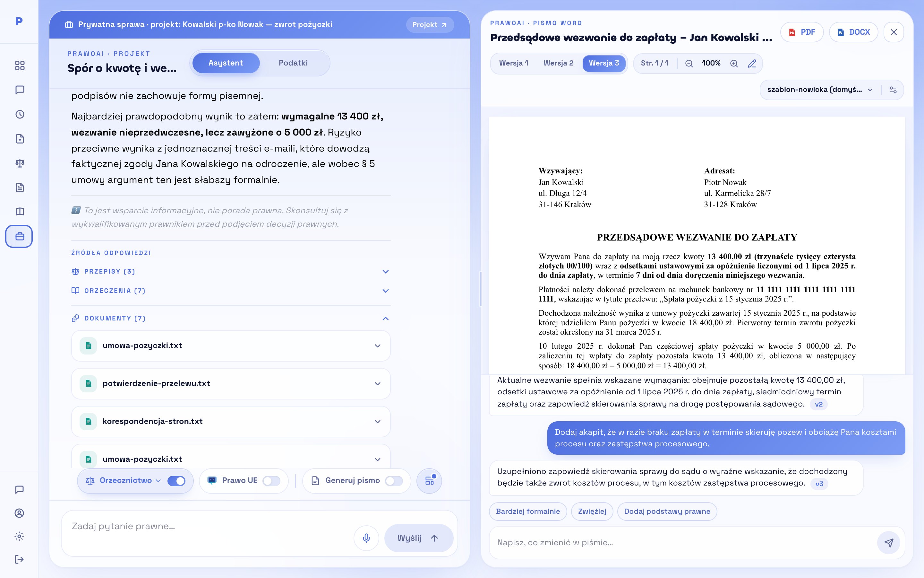Expand potwierdzenie-przelewu.txt document entry
924x578 pixels.
(231, 383)
